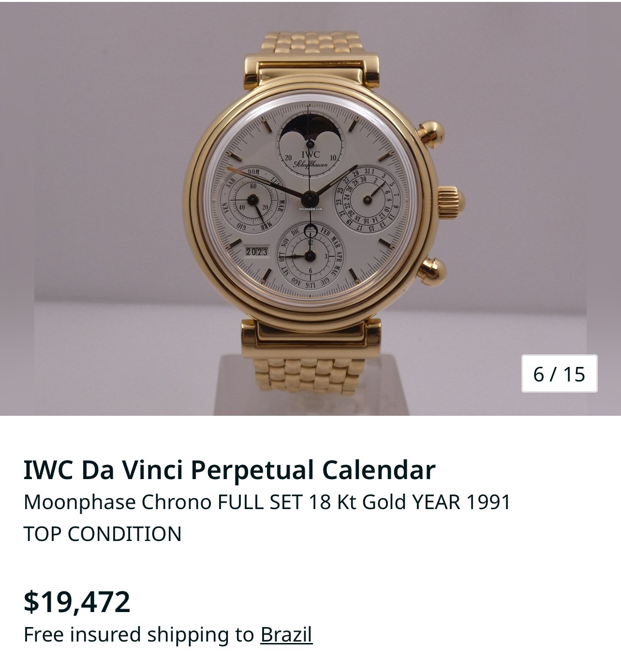Click the watch's fluted winding crown
621x672 pixels.
pyautogui.click(x=450, y=199)
